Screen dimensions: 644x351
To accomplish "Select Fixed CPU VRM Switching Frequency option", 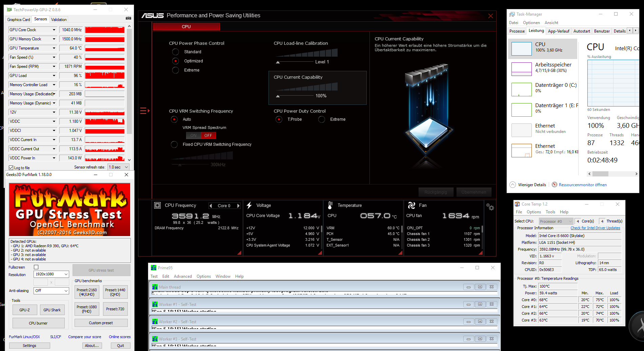I will click(174, 144).
